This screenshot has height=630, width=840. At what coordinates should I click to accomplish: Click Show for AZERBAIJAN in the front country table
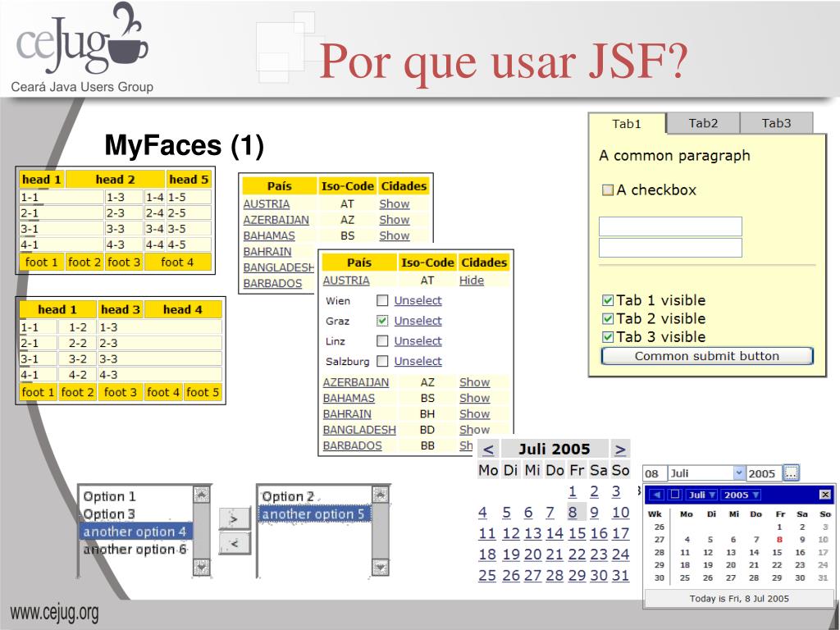(475, 382)
